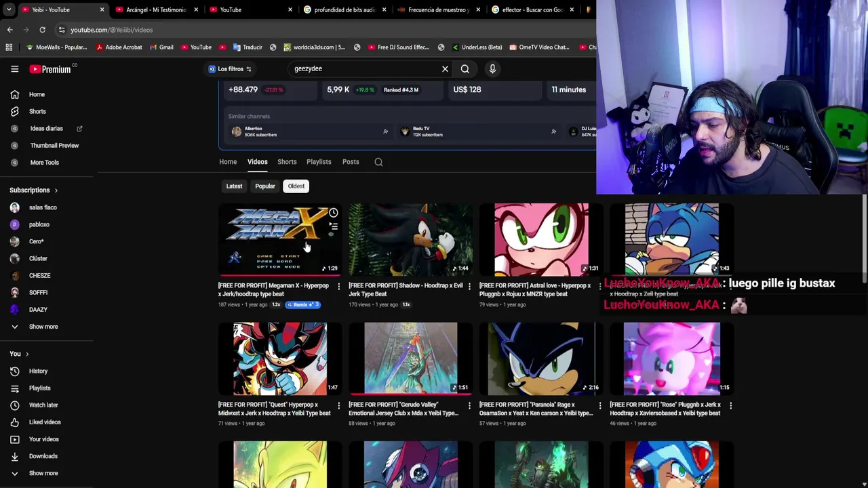Open DAAZY subscription channel
Viewport: 868px width, 488px height.
point(38,309)
